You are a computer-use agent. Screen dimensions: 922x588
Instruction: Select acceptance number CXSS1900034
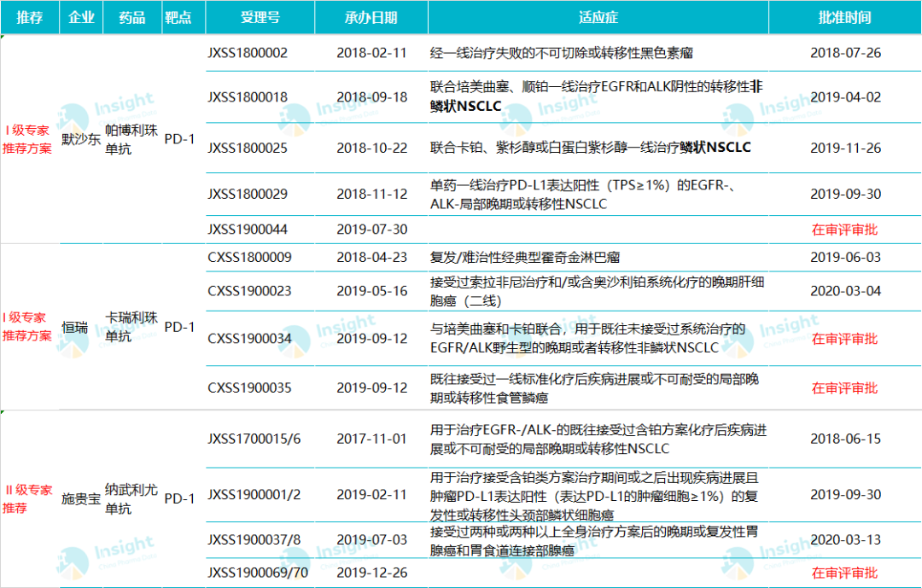pyautogui.click(x=249, y=339)
